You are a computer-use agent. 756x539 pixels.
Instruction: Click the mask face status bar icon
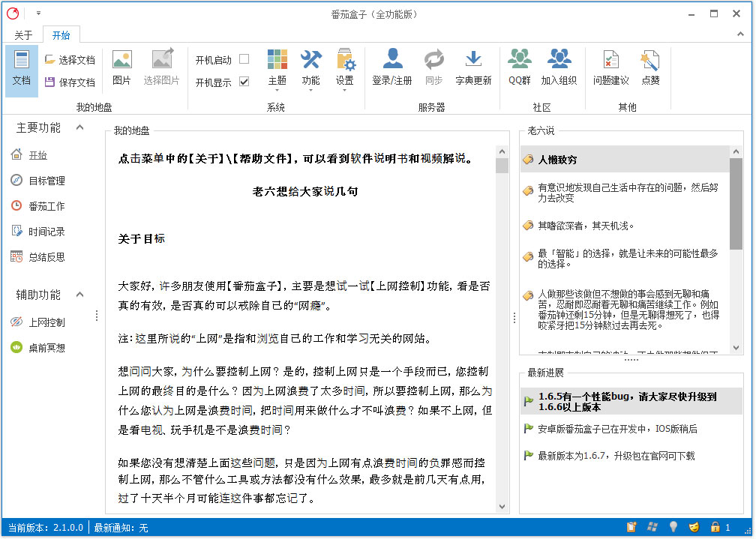pos(694,527)
